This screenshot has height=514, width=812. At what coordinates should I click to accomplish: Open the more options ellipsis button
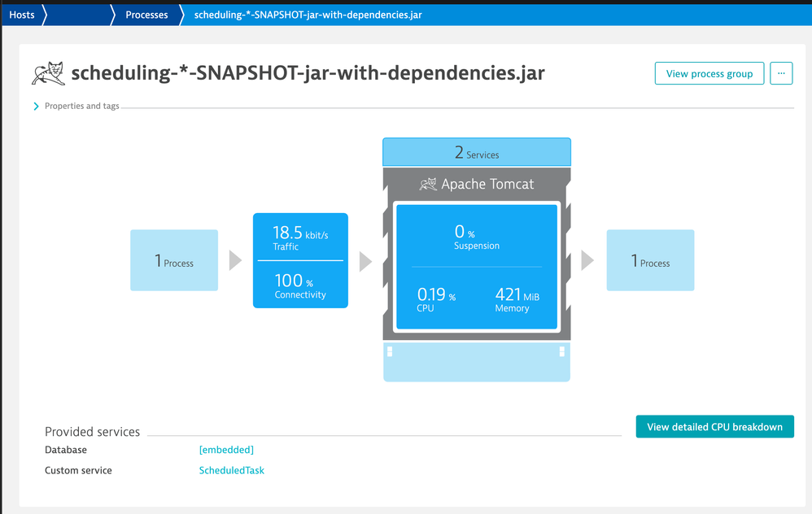(x=781, y=73)
